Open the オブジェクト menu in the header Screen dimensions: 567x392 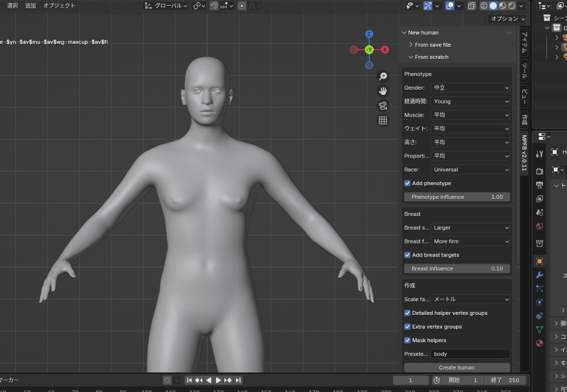tap(59, 6)
